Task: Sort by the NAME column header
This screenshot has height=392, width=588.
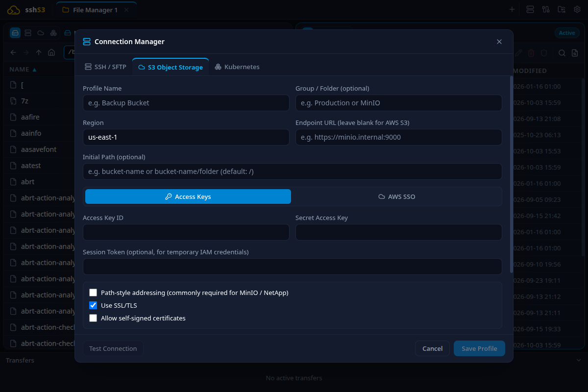Action: [23, 70]
